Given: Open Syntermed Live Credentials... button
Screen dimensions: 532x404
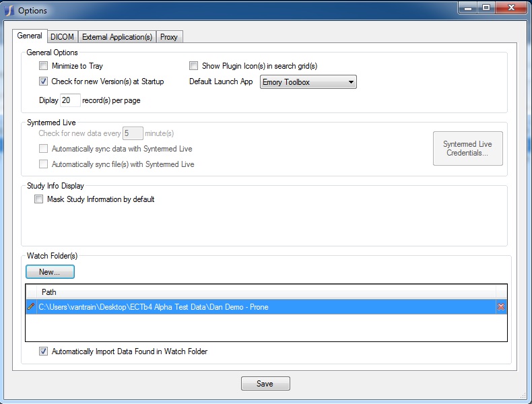Looking at the screenshot, I should click(x=467, y=149).
